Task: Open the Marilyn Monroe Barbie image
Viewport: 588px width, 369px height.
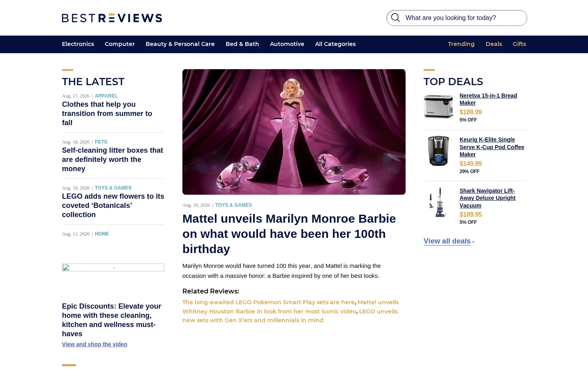Action: (294, 132)
